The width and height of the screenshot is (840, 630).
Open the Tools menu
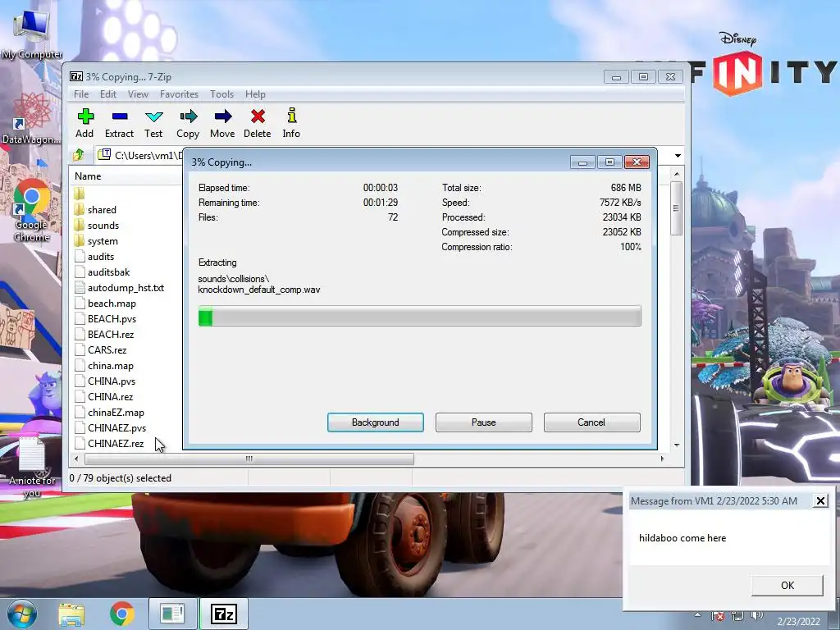pyautogui.click(x=221, y=94)
